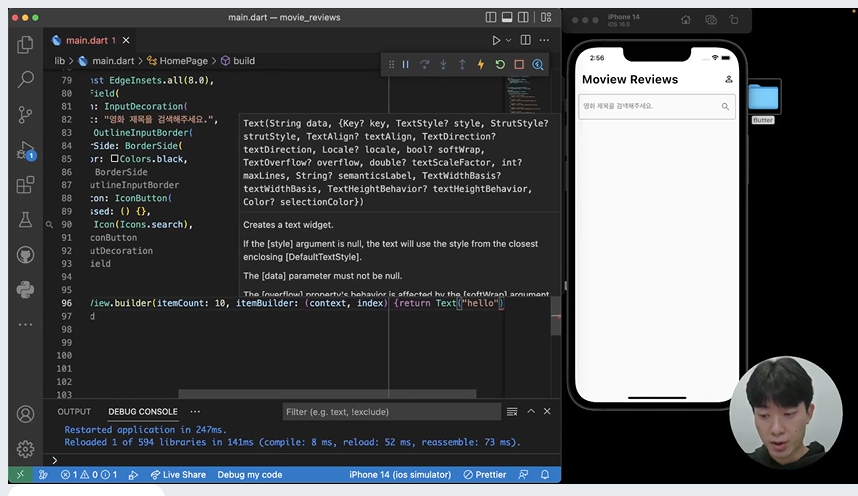The height and width of the screenshot is (496, 858).
Task: Open Customize Layout control
Action: click(x=546, y=18)
